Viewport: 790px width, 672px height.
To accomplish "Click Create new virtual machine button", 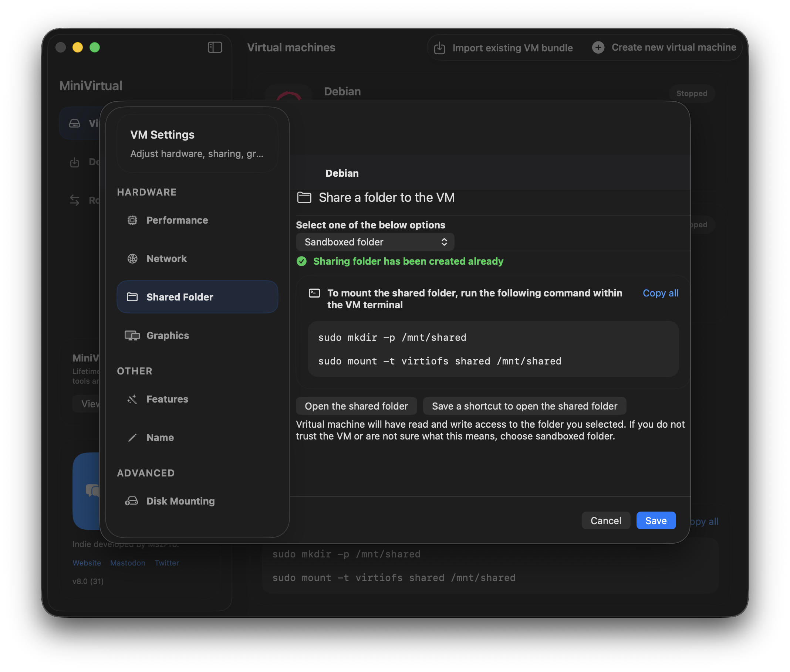I will pyautogui.click(x=664, y=47).
